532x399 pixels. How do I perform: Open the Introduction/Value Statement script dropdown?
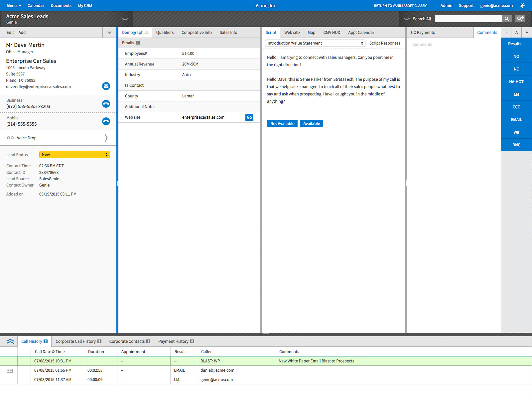pos(315,43)
